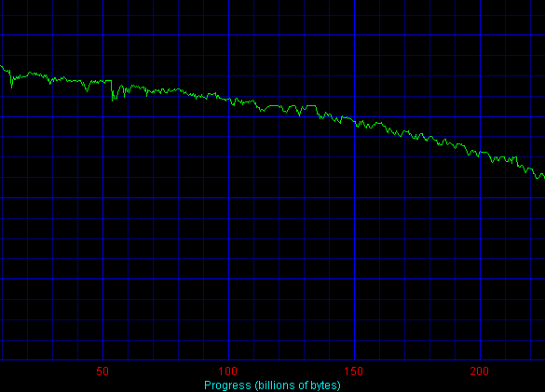Click the 'Progress (billions of bytes)' axis title

[272, 385]
